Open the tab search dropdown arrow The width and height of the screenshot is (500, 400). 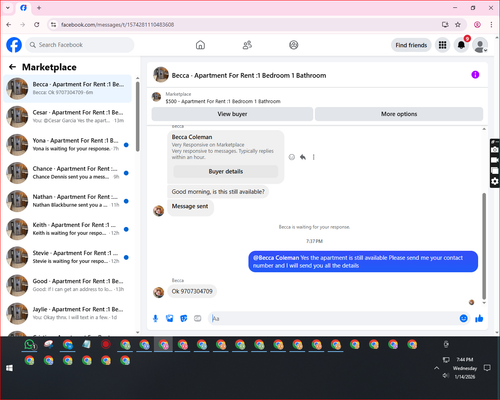8,8
